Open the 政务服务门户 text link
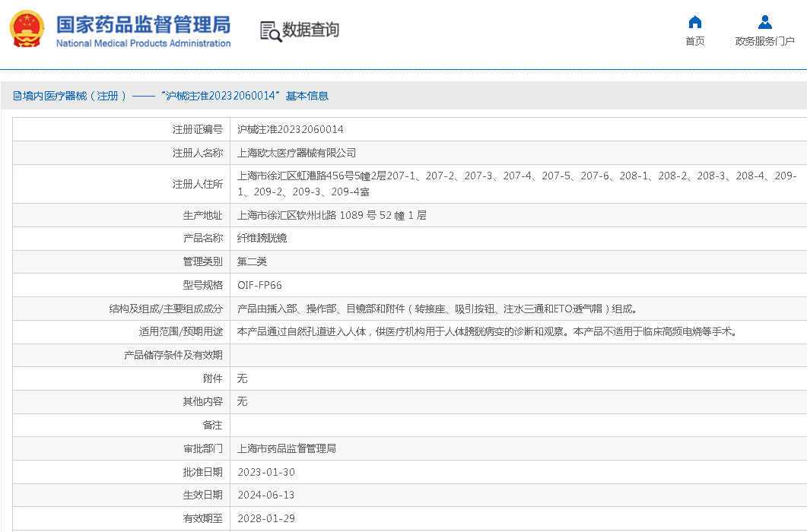Viewport: 807px width, 532px height. pos(764,41)
